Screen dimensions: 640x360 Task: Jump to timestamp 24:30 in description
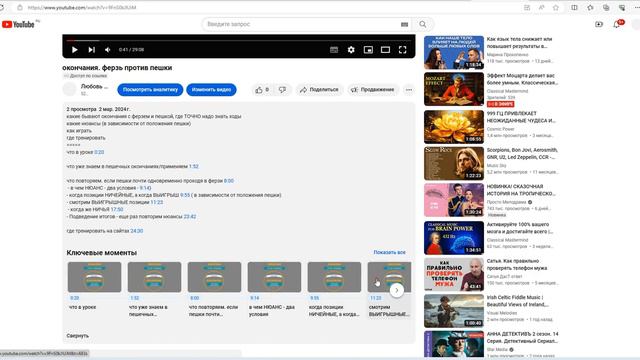(137, 231)
